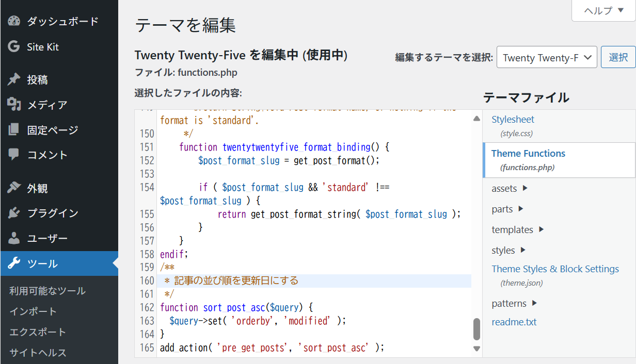The image size is (636, 364).
Task: Go to インポート submenu
Action: 33,311
